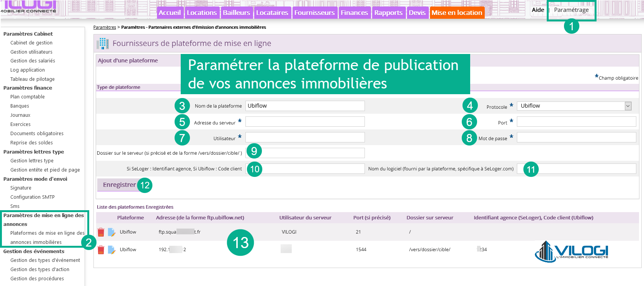
Task: Click the Utilisateur du serveur column header
Action: [x=305, y=218]
